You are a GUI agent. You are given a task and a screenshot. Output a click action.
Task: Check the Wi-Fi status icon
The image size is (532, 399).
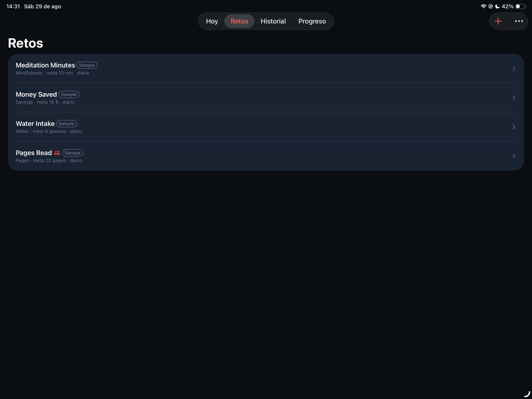(483, 6)
